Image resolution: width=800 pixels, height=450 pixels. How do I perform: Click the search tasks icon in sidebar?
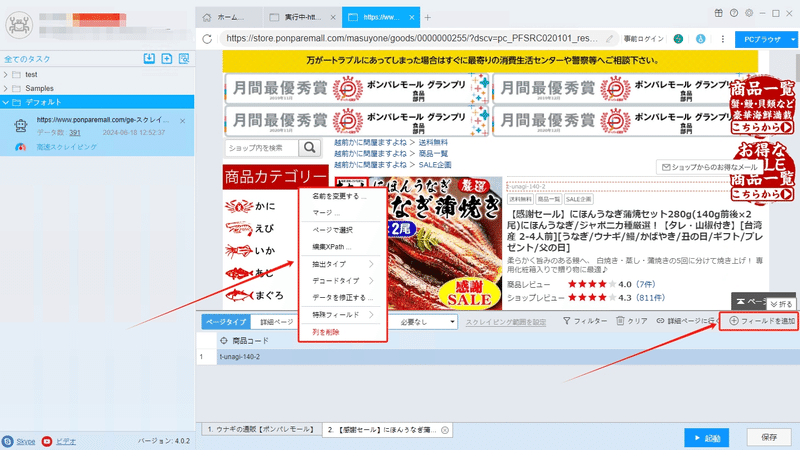click(x=184, y=59)
